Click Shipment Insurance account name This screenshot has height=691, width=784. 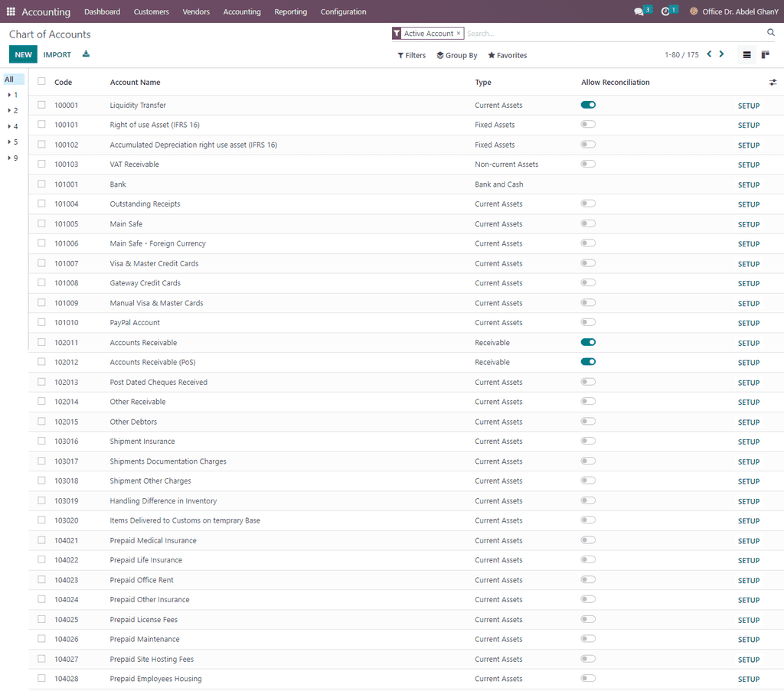click(142, 442)
